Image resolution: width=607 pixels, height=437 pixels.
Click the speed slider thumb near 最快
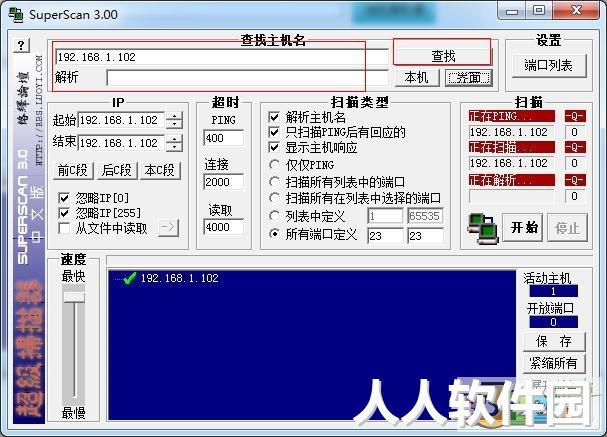[74, 297]
